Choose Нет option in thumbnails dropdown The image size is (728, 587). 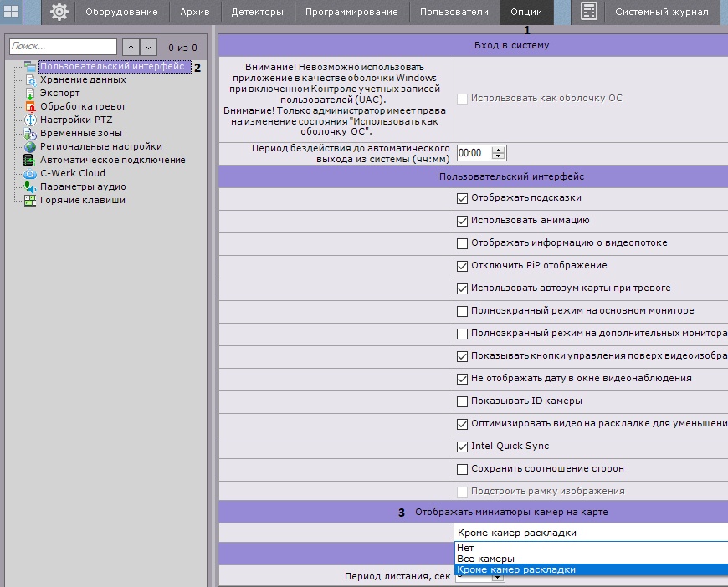pos(465,548)
